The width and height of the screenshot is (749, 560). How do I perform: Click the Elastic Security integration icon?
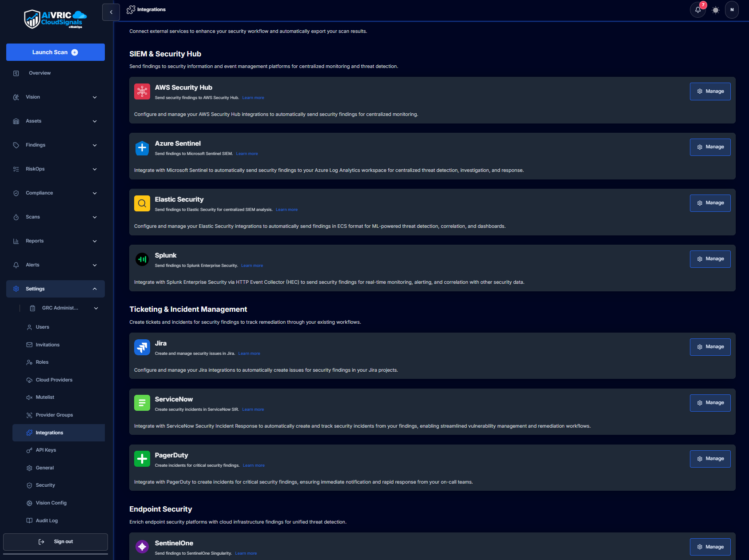[x=142, y=203]
